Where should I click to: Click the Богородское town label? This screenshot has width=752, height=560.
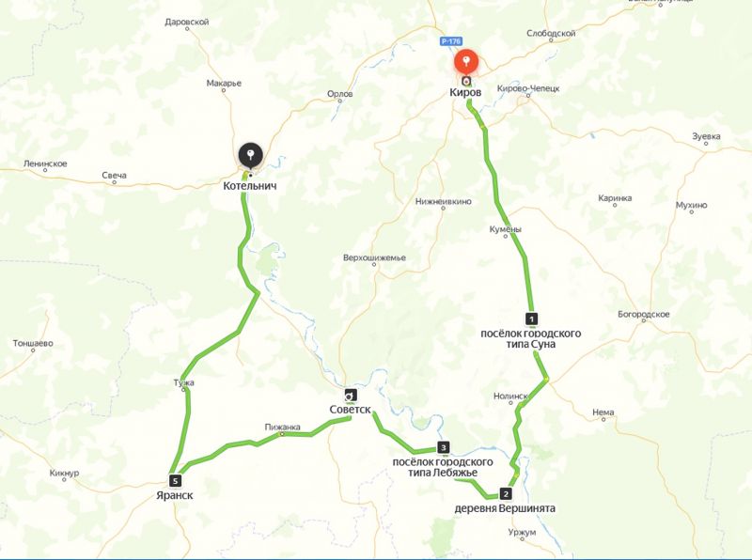click(643, 314)
